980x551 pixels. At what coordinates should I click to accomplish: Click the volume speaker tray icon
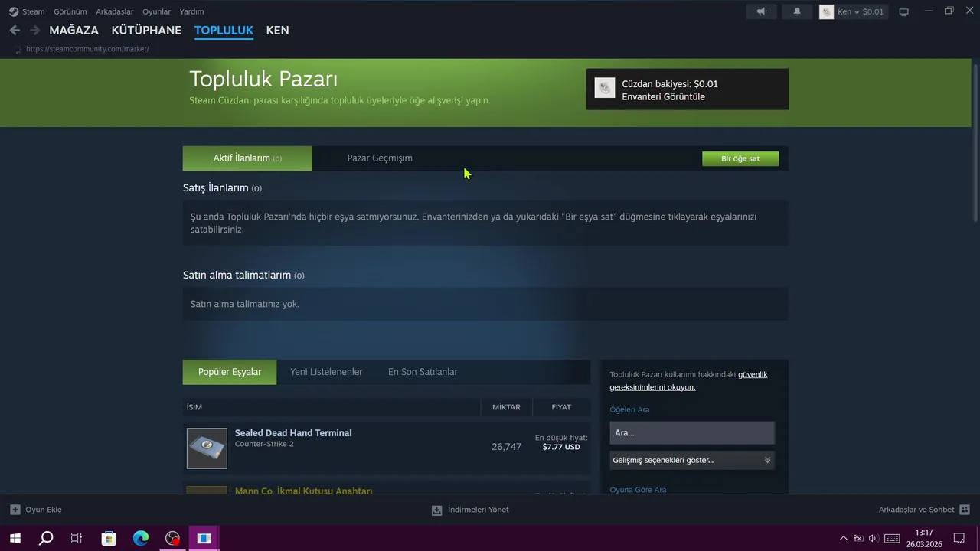pyautogui.click(x=874, y=538)
